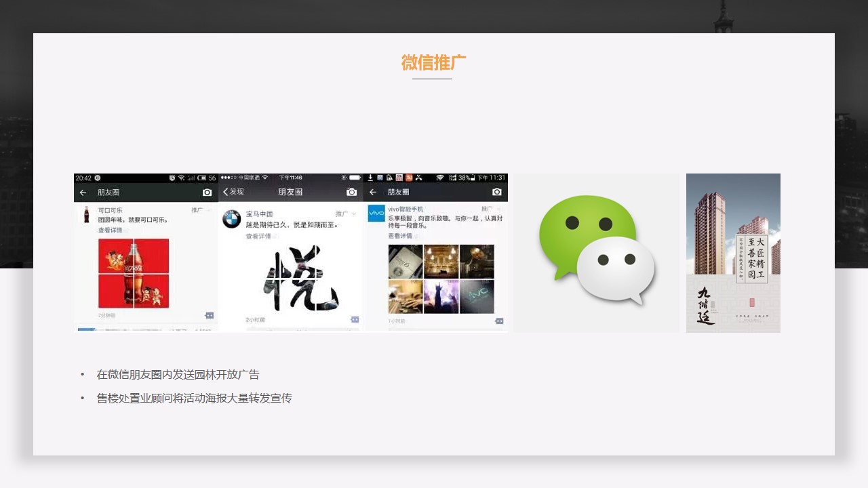Select the 微信推广 slide title
Viewport: 868px width, 488px height.
pos(433,62)
